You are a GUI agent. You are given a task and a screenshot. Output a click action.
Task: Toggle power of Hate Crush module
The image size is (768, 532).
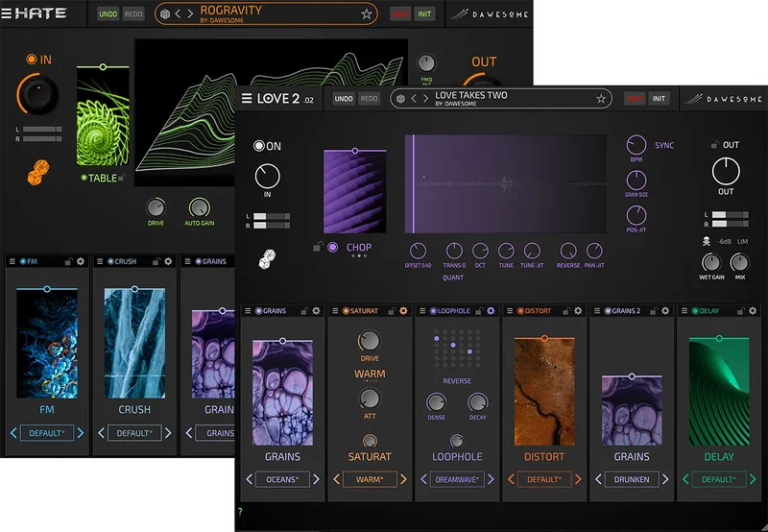[x=110, y=261]
